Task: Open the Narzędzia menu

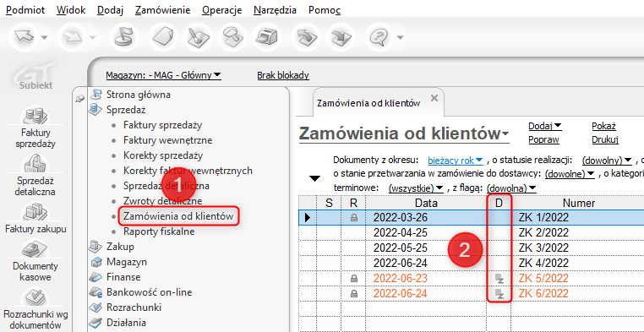Action: pyautogui.click(x=275, y=10)
